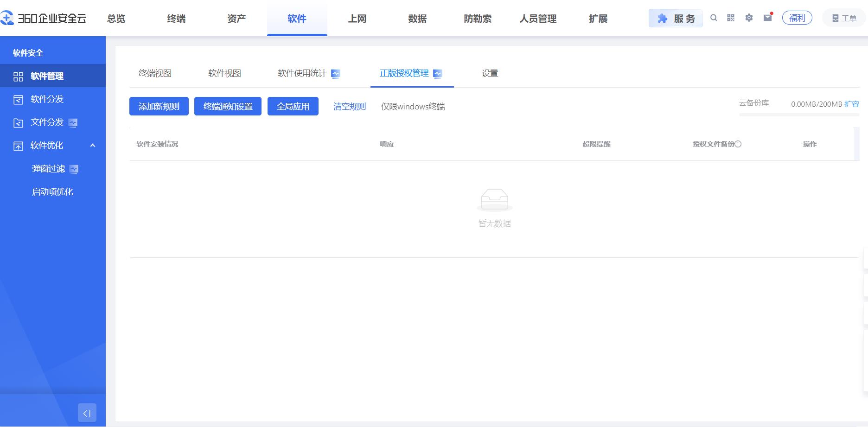
Task: Click the 360企业安全云 logo icon
Action: [x=6, y=18]
